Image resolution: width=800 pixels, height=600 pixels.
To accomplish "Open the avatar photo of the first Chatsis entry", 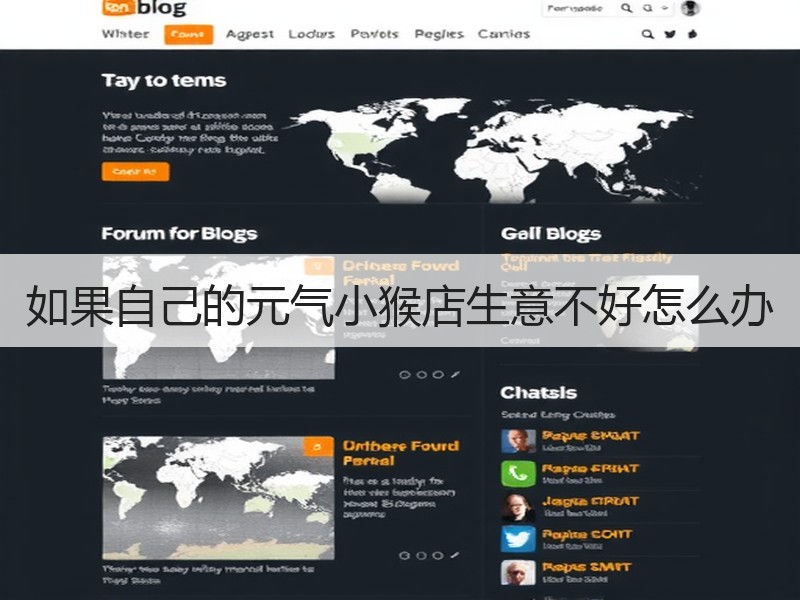I will 518,441.
